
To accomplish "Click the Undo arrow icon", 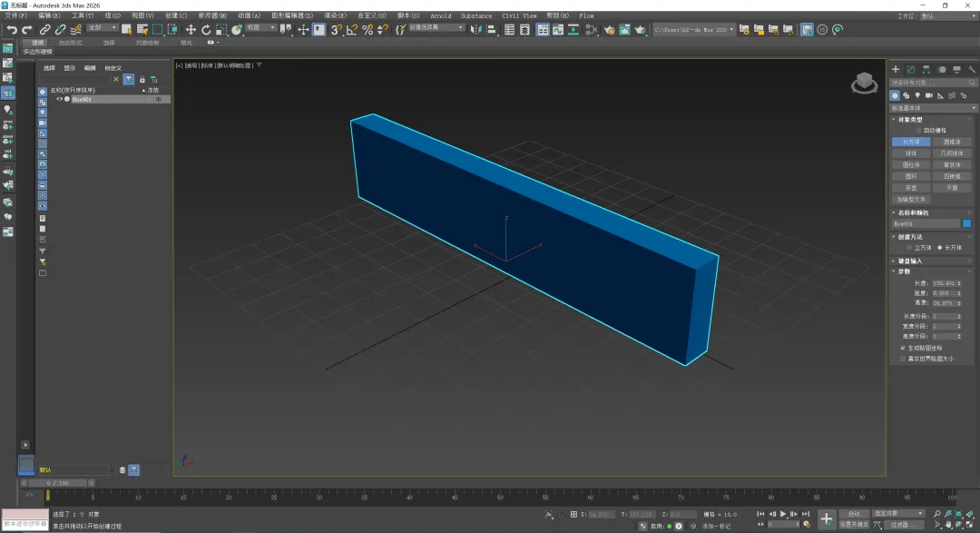I will click(x=12, y=29).
